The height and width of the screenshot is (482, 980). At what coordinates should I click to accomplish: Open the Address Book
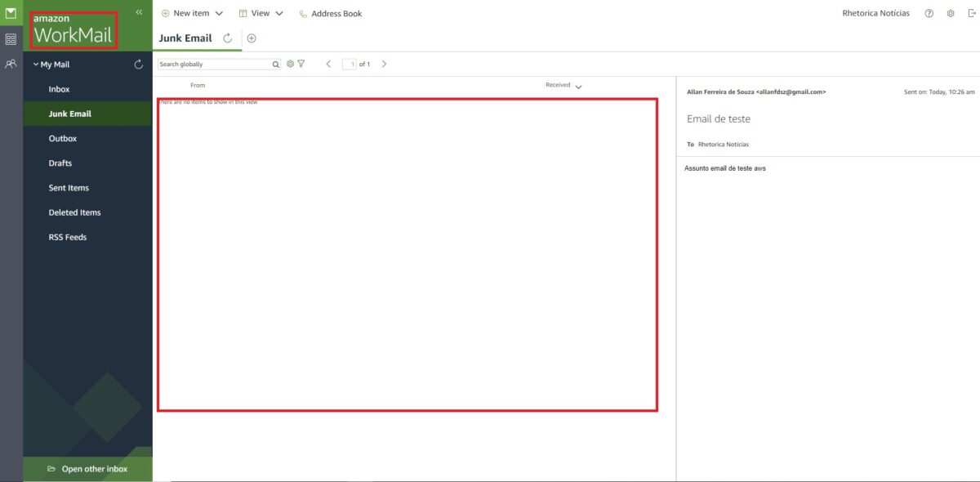pos(331,14)
